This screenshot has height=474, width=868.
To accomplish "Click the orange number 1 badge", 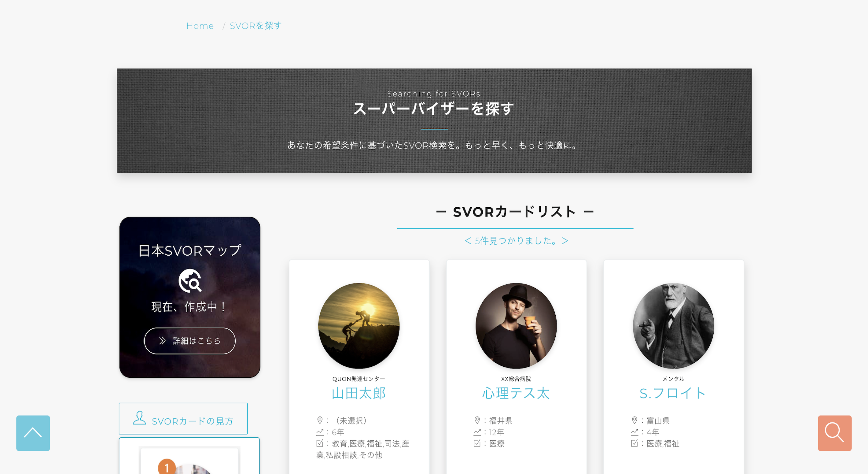I will [167, 467].
